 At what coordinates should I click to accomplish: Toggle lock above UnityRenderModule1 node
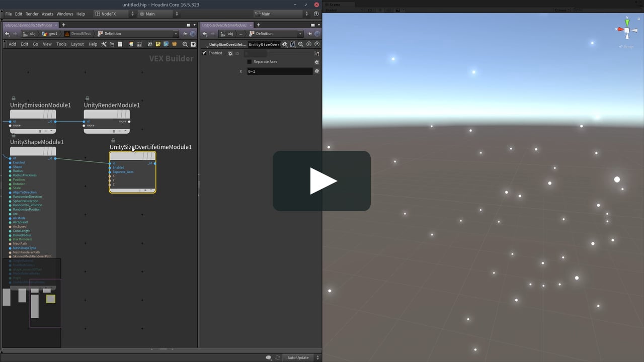coord(87,99)
